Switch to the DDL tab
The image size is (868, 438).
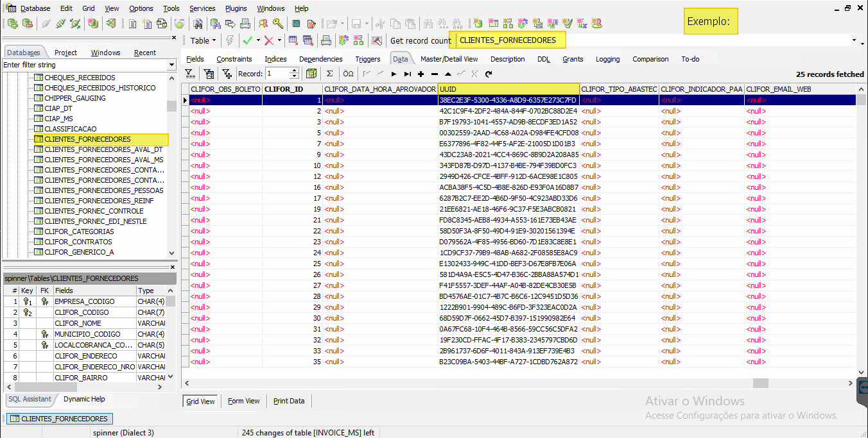tap(543, 59)
